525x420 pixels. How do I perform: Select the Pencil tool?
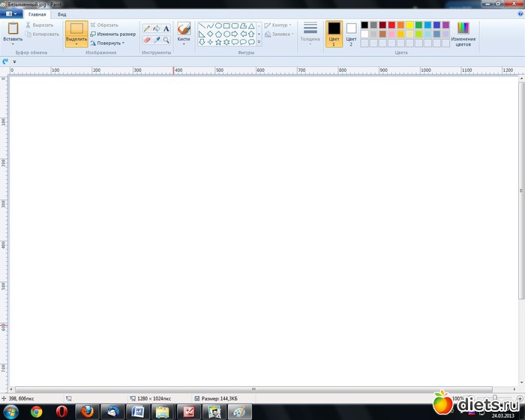click(147, 28)
